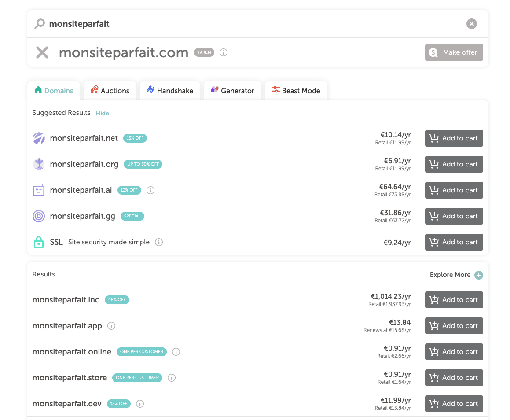Select the Beast Mode tab
Screen dimensions: 510x420
tap(296, 91)
